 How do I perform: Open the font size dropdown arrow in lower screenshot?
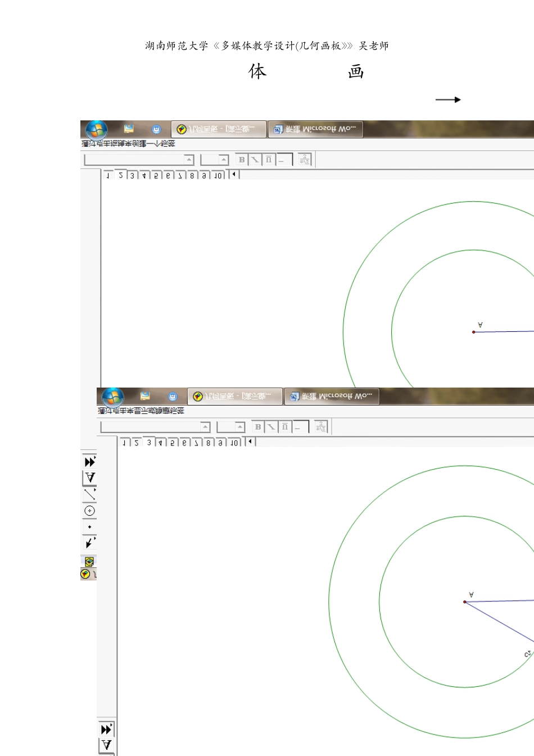[x=240, y=427]
